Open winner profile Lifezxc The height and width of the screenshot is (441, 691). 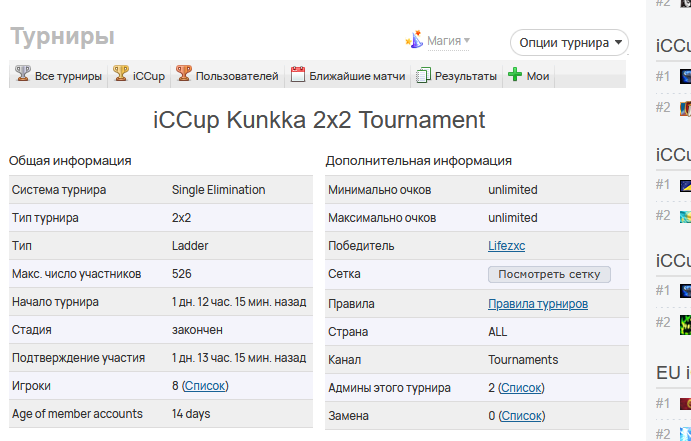[x=506, y=245]
